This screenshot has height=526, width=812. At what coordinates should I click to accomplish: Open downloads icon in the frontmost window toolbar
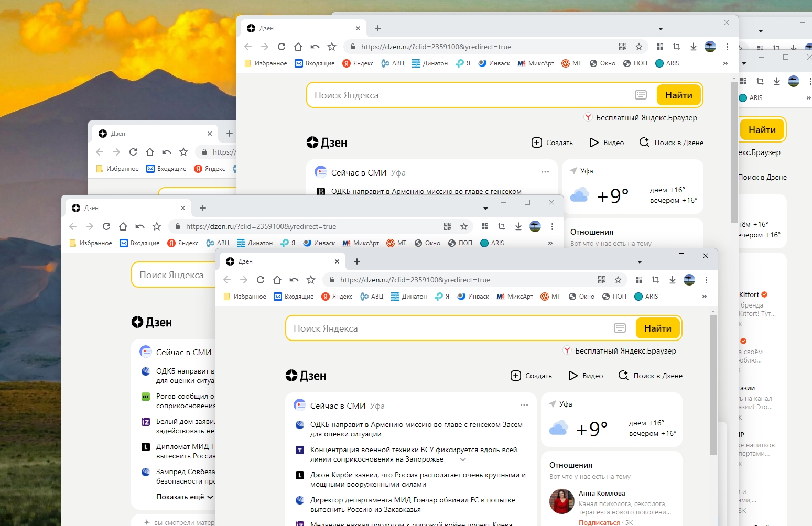[673, 280]
